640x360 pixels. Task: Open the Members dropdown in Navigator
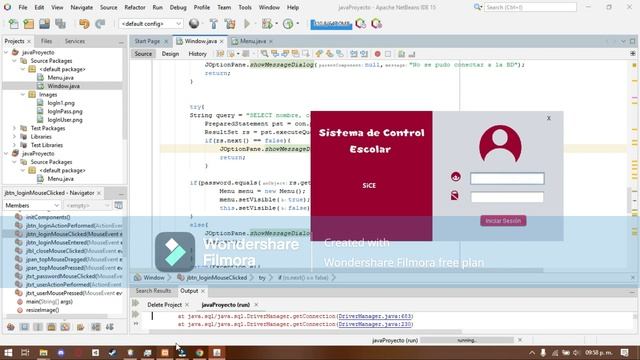pos(32,205)
